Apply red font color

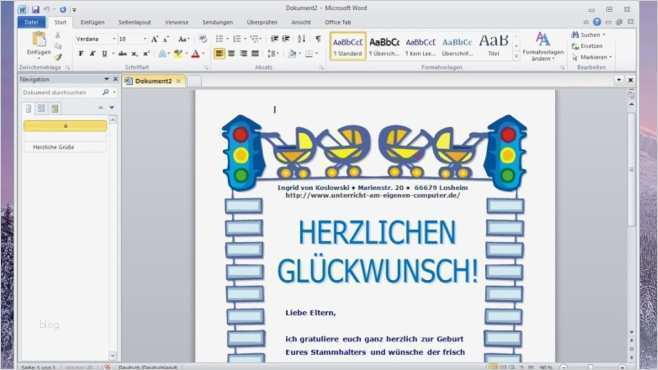(x=195, y=54)
